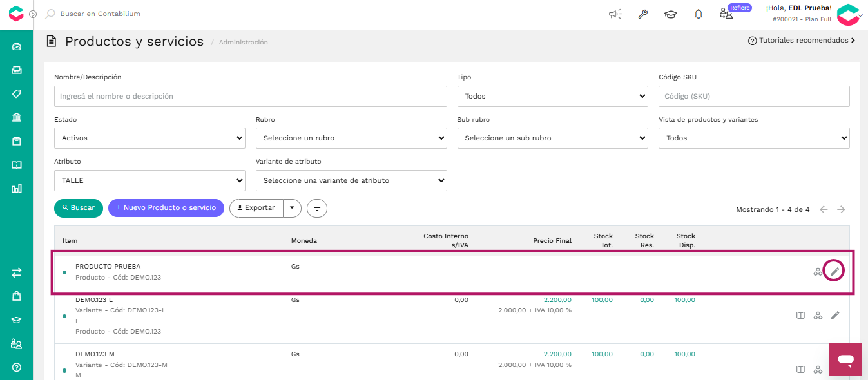Click the megaphone announcements icon

(615, 14)
